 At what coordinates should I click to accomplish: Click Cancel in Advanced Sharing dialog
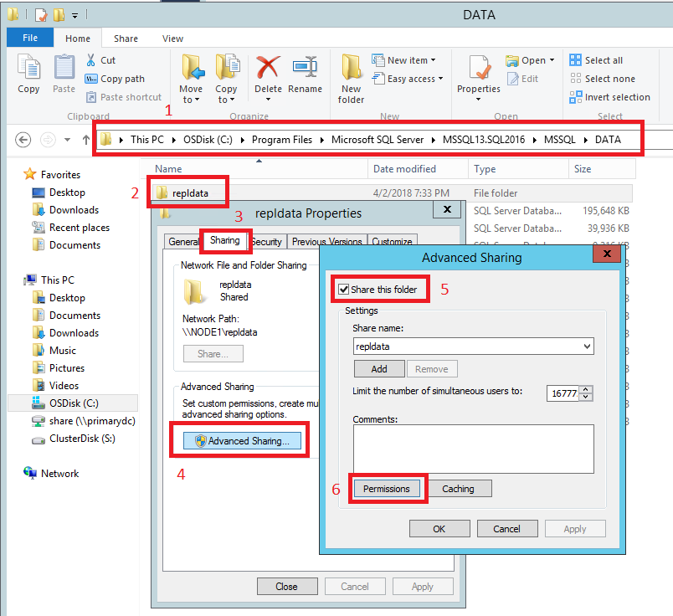tap(507, 529)
